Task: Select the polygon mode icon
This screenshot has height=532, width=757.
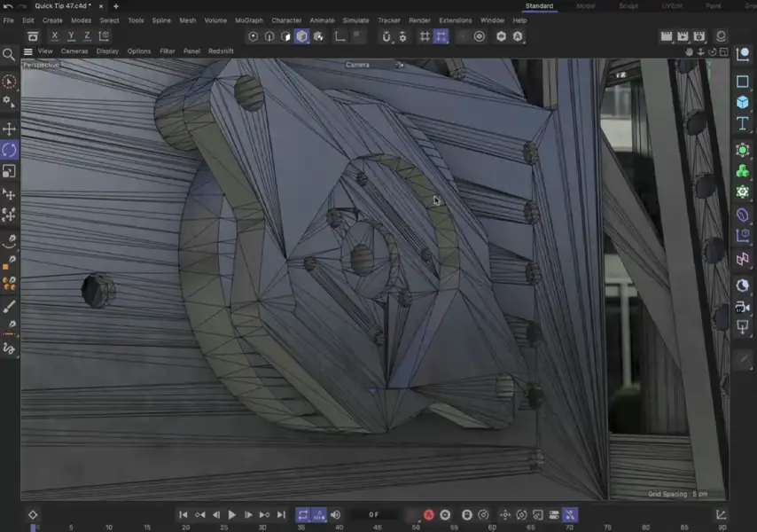Action: tap(286, 36)
